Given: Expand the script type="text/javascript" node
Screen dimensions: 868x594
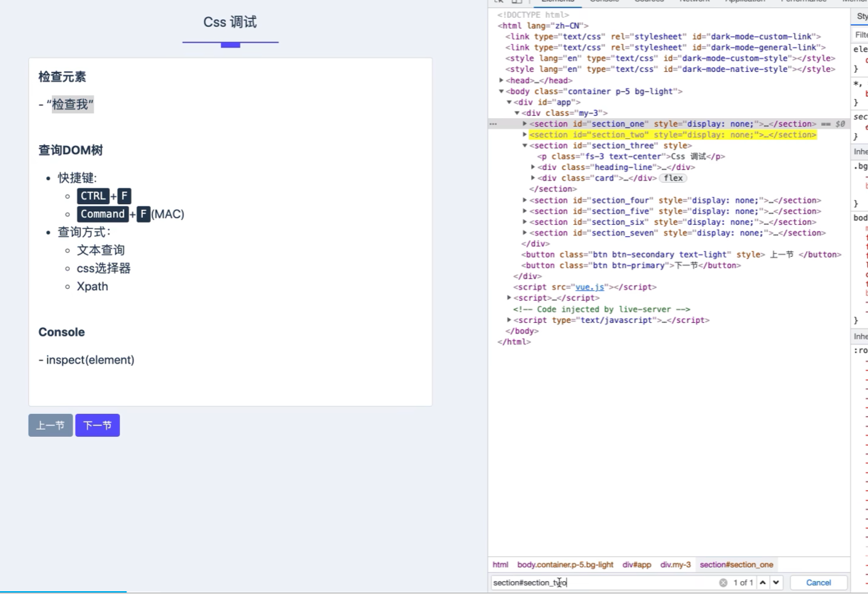Looking at the screenshot, I should coord(509,320).
